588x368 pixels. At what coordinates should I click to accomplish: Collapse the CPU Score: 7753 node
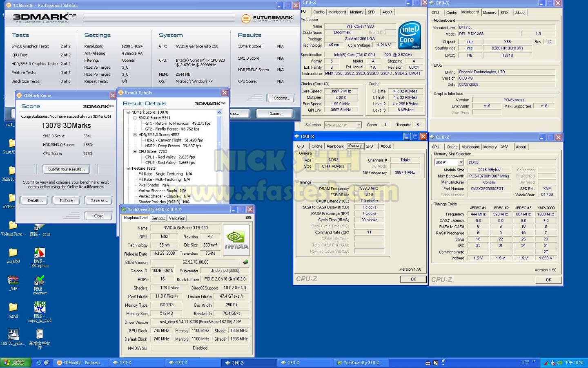coord(135,151)
